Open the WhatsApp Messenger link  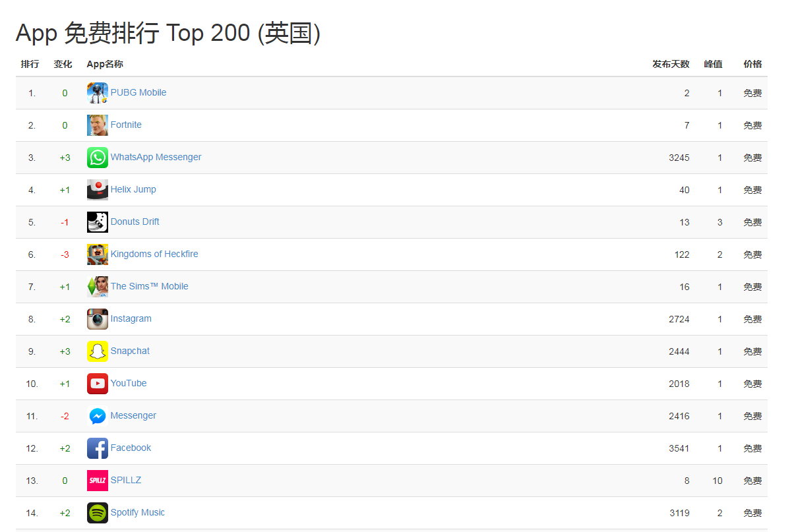pos(156,157)
